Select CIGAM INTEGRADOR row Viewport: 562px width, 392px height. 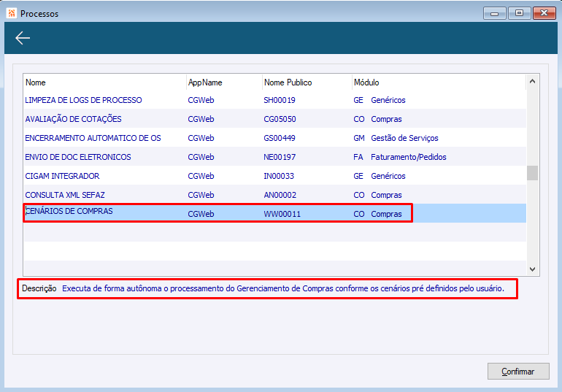pyautogui.click(x=275, y=176)
